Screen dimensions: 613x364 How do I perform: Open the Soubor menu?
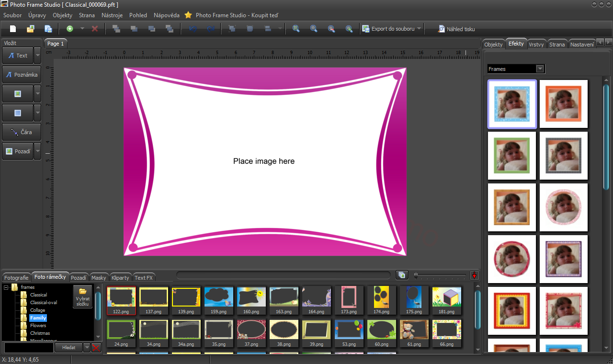pyautogui.click(x=12, y=15)
